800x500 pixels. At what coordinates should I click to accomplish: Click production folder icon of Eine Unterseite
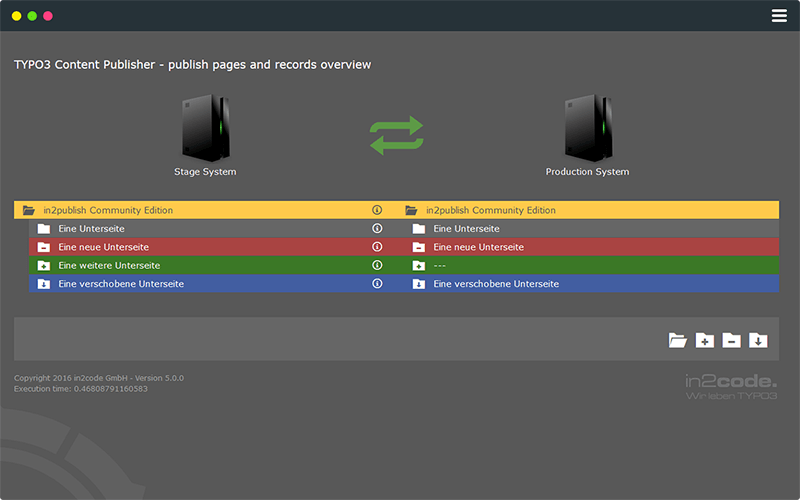point(419,229)
